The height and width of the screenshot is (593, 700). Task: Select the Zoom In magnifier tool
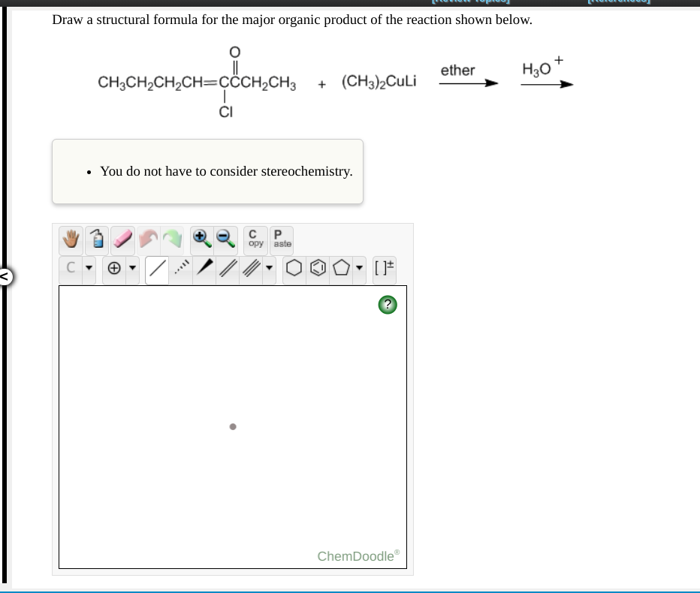click(202, 239)
